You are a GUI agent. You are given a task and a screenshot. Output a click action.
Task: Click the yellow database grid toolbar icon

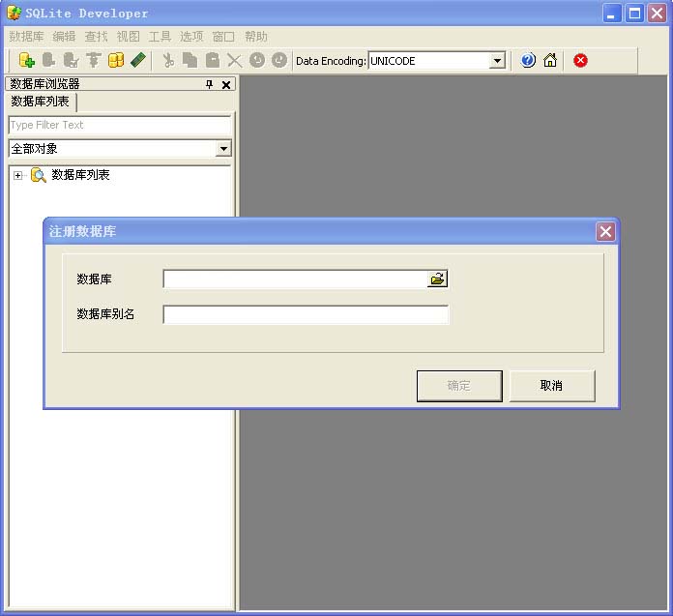116,60
